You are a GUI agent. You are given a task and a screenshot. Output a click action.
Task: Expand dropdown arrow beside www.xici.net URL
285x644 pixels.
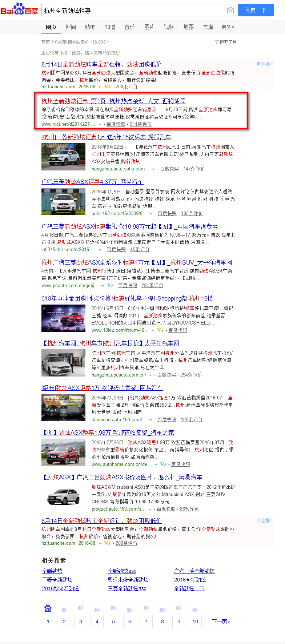click(100, 125)
